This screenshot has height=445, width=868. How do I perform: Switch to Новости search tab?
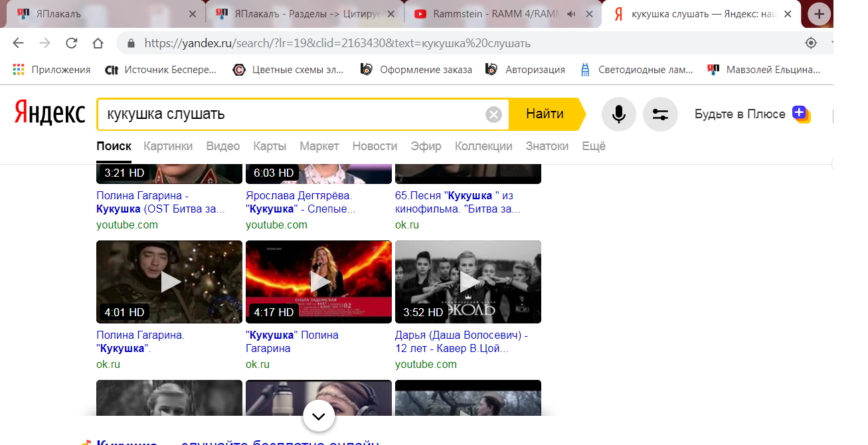375,146
